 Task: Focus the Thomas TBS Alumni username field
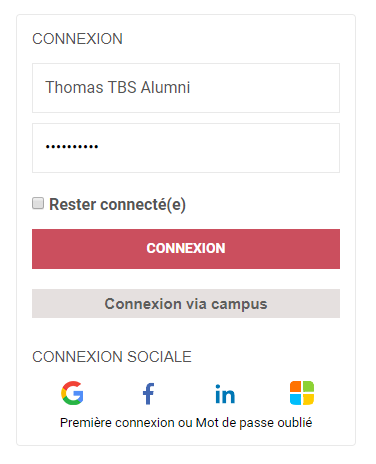tap(186, 88)
